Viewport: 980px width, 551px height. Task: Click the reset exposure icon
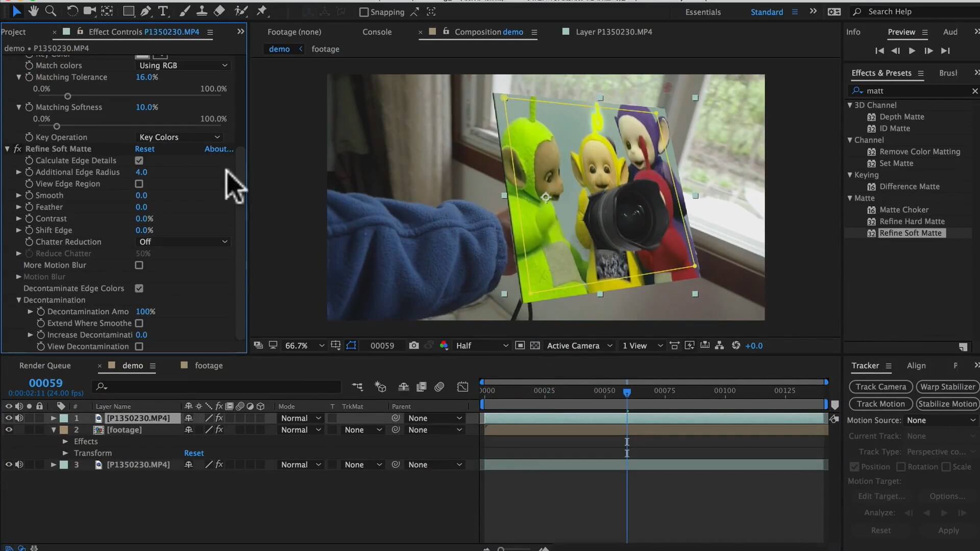click(x=736, y=345)
